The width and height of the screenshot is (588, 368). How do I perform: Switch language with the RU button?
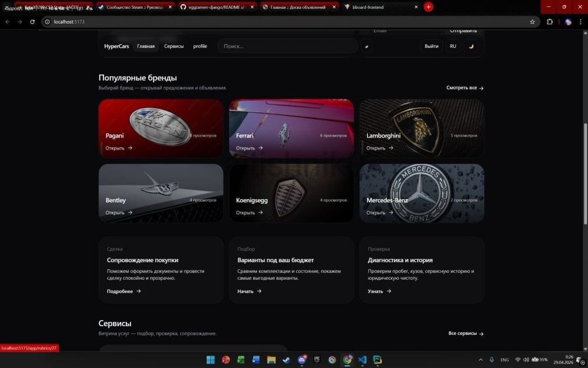click(x=453, y=46)
